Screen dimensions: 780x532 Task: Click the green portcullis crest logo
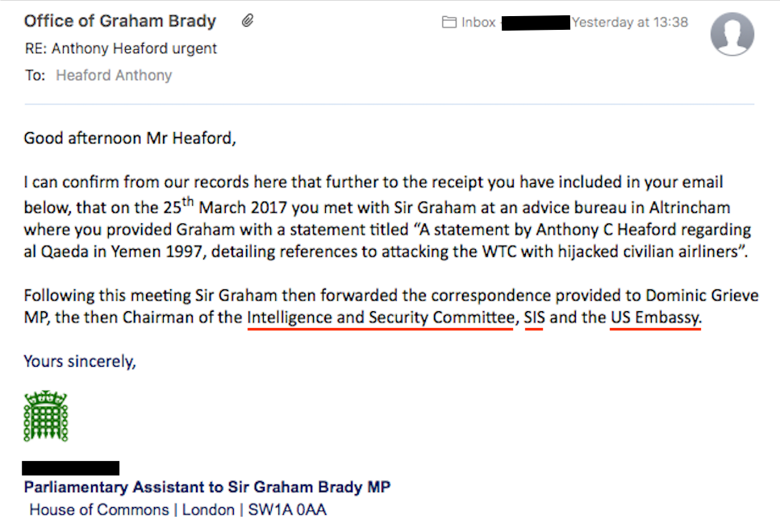pyautogui.click(x=46, y=416)
